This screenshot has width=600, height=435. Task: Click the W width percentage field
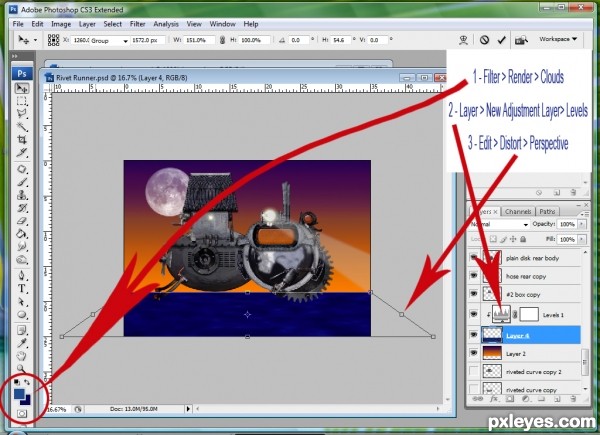tap(199, 40)
